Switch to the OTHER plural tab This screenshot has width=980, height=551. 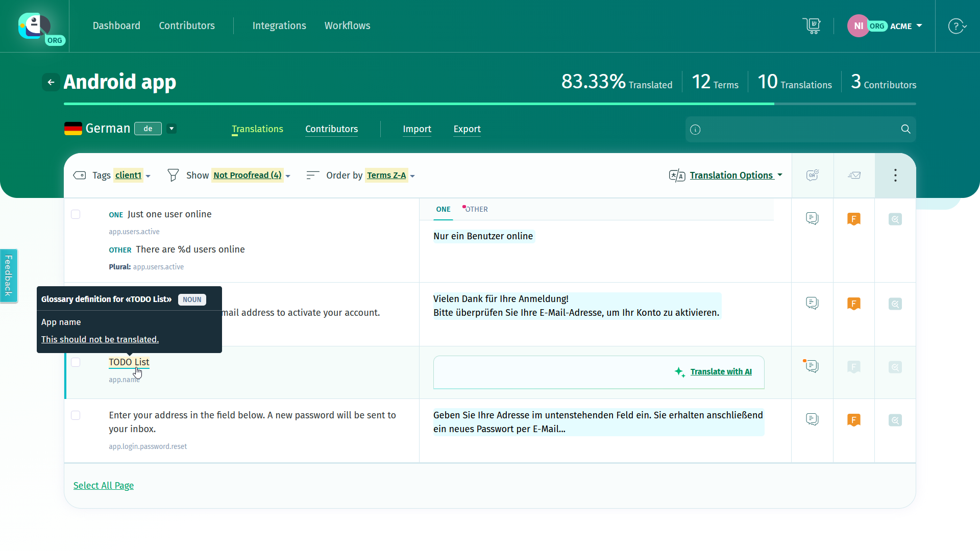(476, 209)
